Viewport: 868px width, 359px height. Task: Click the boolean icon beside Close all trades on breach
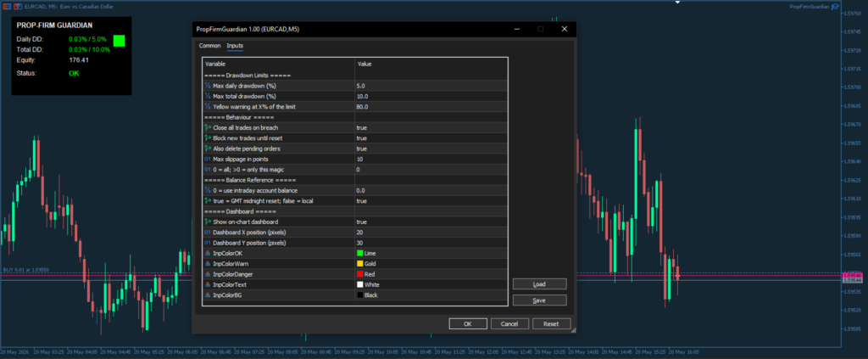coord(208,127)
